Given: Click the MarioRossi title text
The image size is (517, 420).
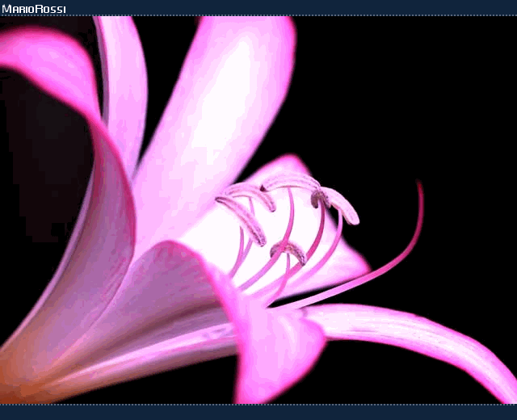Looking at the screenshot, I should [34, 9].
